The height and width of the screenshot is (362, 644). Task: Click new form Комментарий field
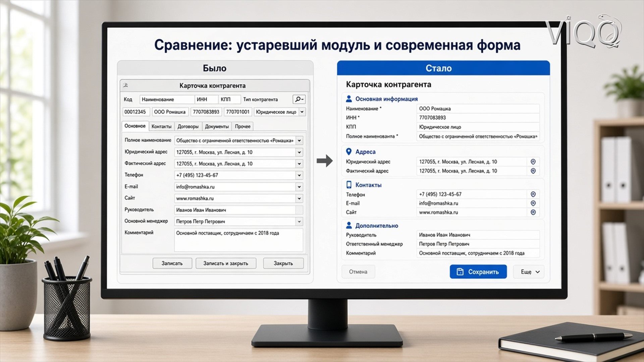(x=478, y=253)
